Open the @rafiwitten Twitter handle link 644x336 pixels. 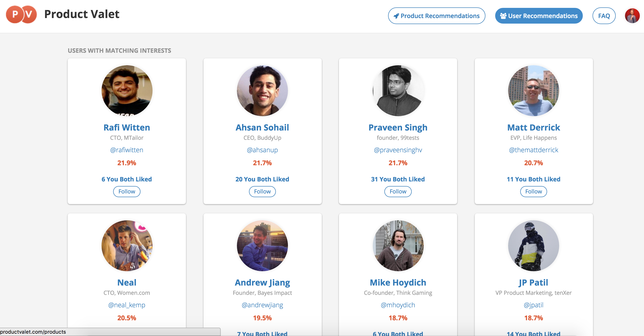point(127,150)
